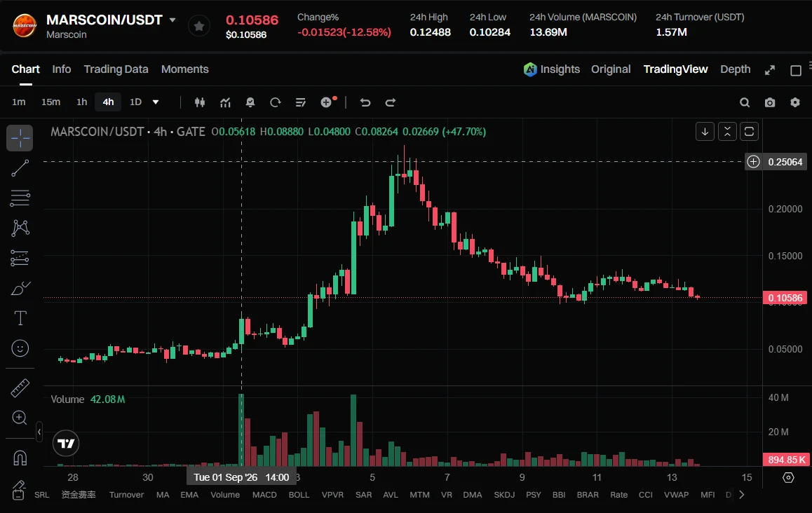Open the chart search magnifier
The image size is (812, 513).
(745, 102)
